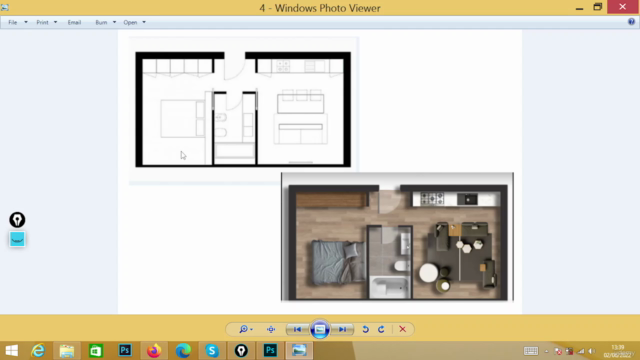Open the Burn menu
Viewport: 640px width, 360px height.
click(101, 22)
